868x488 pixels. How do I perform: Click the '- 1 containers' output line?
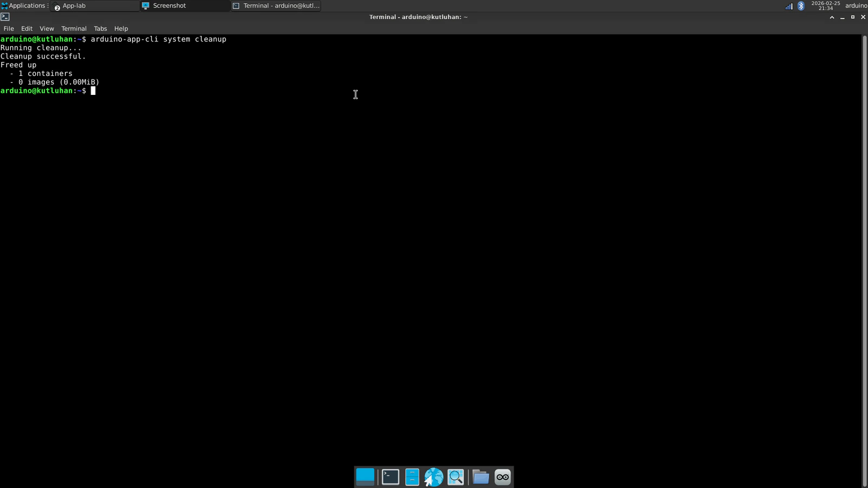[41, 74]
